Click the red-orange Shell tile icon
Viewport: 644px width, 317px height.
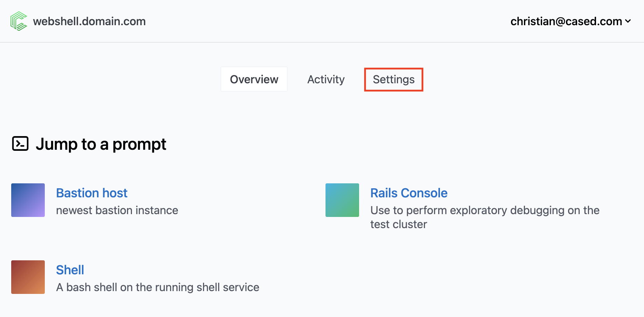28,277
